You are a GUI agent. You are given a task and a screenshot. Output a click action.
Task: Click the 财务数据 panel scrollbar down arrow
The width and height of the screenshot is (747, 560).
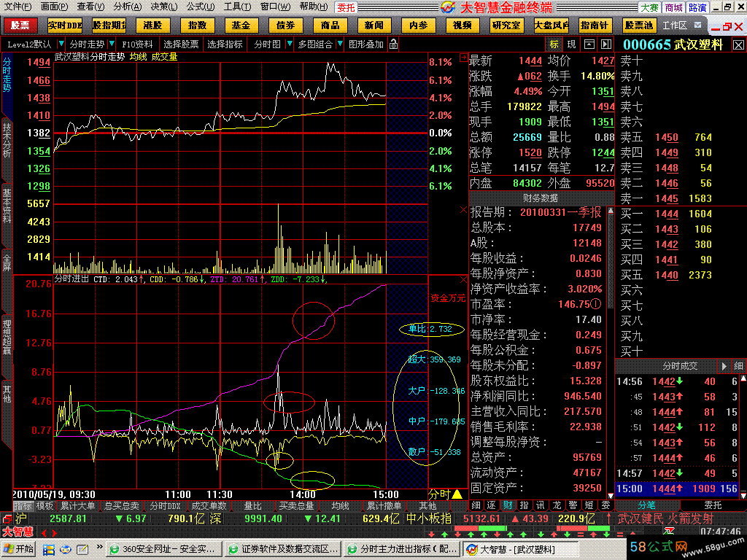coord(611,496)
